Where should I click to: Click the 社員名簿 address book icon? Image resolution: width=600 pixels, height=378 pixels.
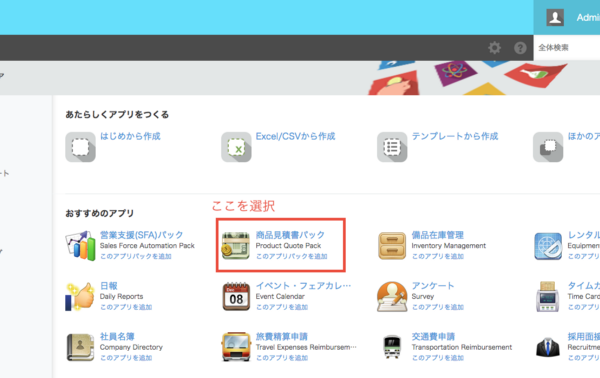tap(80, 347)
